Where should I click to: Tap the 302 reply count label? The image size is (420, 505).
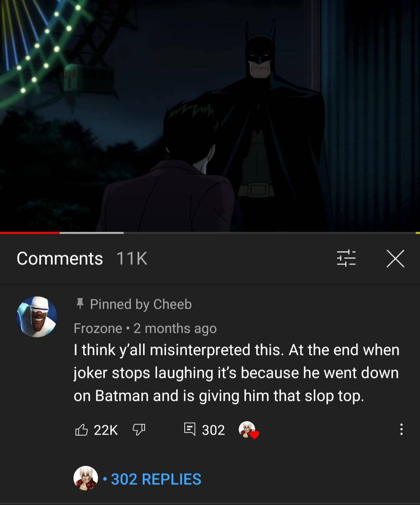[213, 430]
